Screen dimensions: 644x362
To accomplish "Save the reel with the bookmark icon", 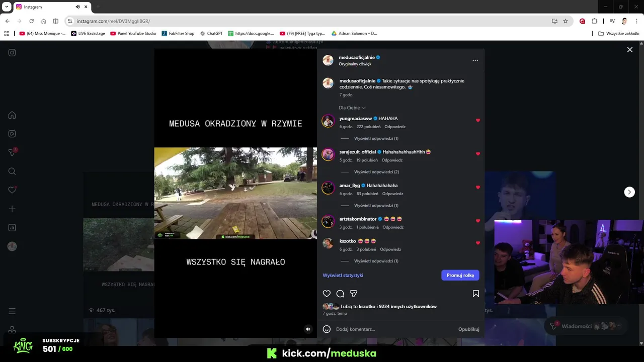I will pos(475,294).
